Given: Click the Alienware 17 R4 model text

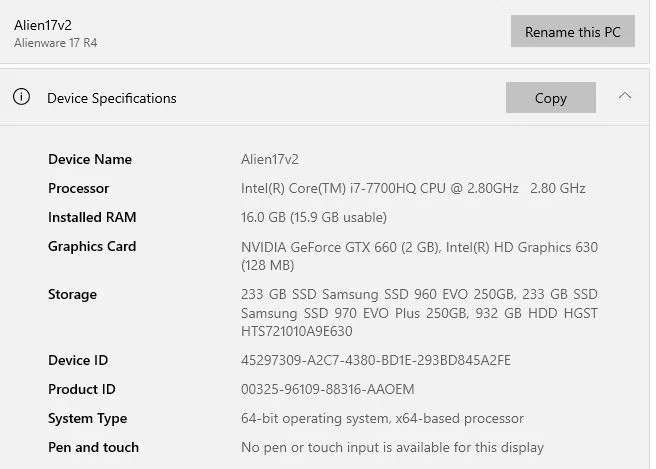Looking at the screenshot, I should click(x=55, y=43).
